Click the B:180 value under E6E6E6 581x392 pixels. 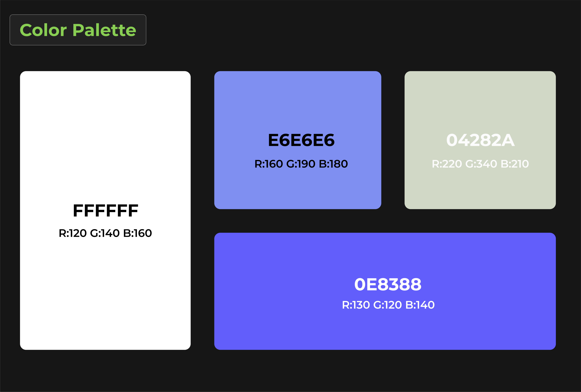333,164
